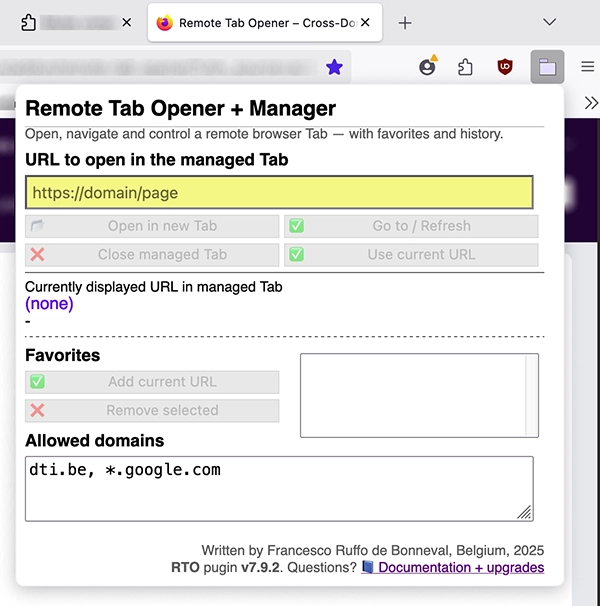Image resolution: width=600 pixels, height=606 pixels.
Task: Open the Firefox hamburger application menu
Action: 587,66
